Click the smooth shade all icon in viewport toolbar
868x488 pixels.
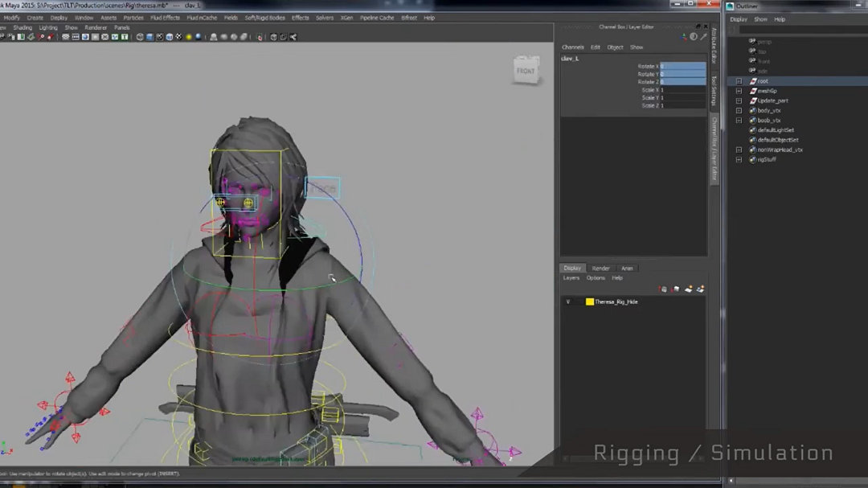click(x=149, y=37)
